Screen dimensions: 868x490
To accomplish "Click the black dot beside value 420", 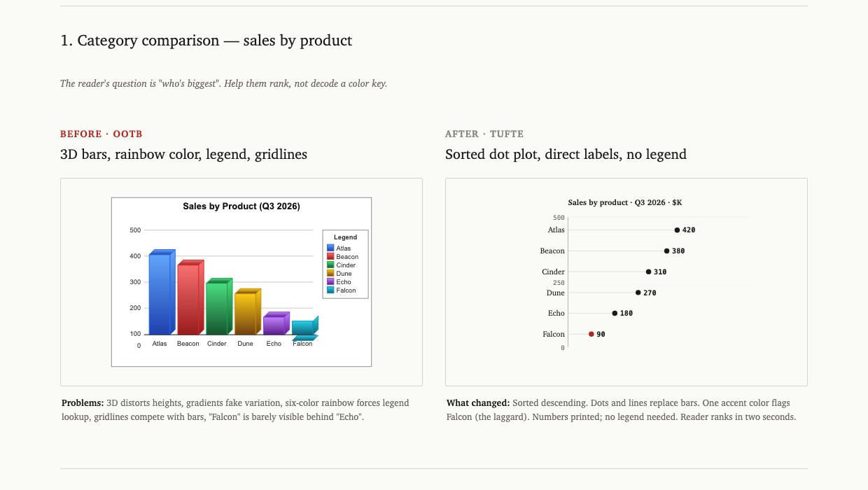I will tap(677, 230).
